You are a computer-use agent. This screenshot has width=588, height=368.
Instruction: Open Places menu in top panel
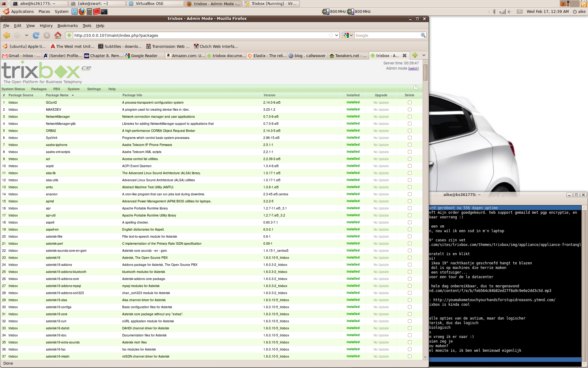(44, 12)
